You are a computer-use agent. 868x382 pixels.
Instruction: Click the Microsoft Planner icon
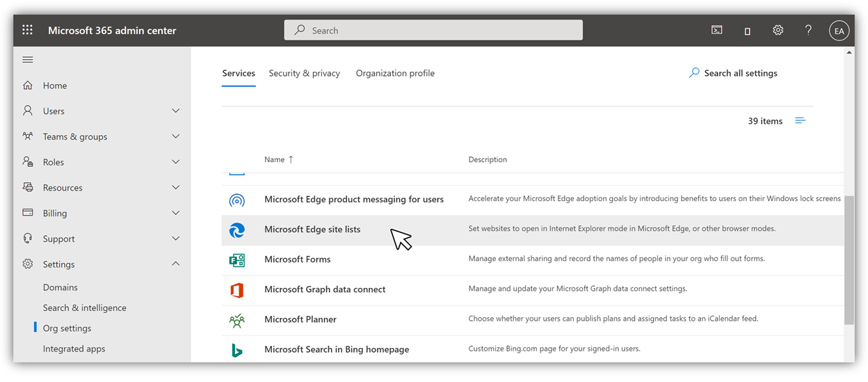236,320
